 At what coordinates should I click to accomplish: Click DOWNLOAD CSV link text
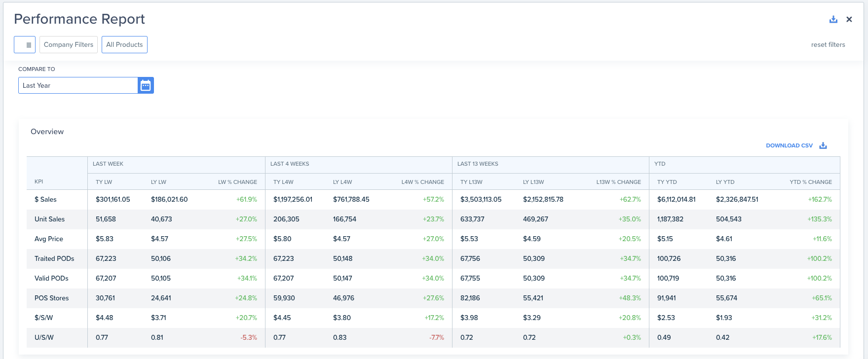pyautogui.click(x=789, y=145)
